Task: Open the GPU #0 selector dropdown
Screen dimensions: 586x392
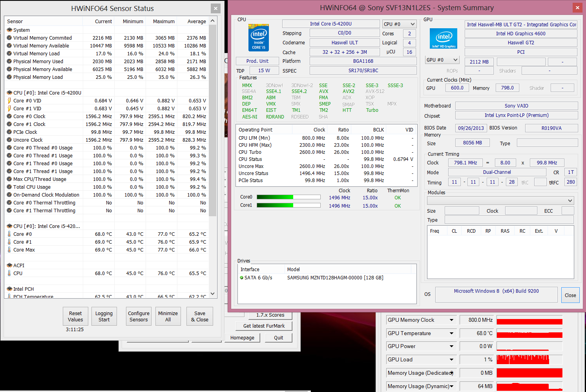Action: pos(442,60)
